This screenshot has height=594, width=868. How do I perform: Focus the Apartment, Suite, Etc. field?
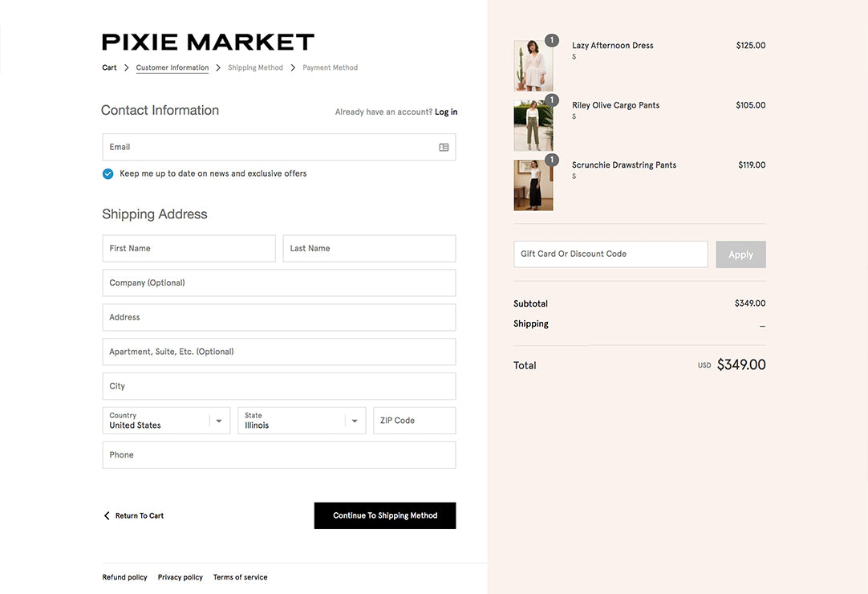pos(279,352)
